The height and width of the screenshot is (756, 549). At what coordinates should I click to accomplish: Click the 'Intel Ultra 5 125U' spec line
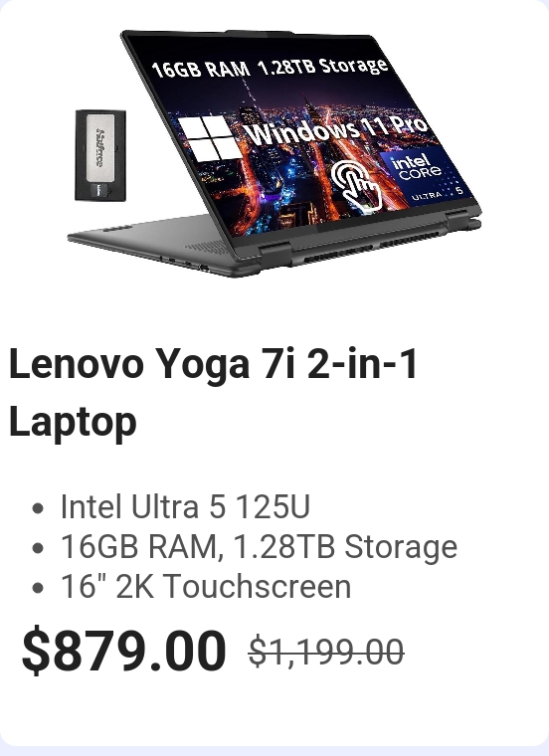click(x=185, y=506)
